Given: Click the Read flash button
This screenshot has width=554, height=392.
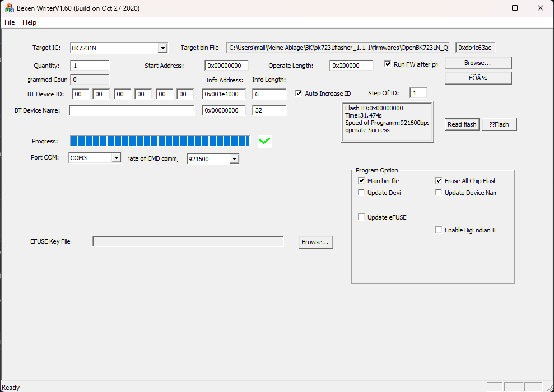Looking at the screenshot, I should (462, 124).
